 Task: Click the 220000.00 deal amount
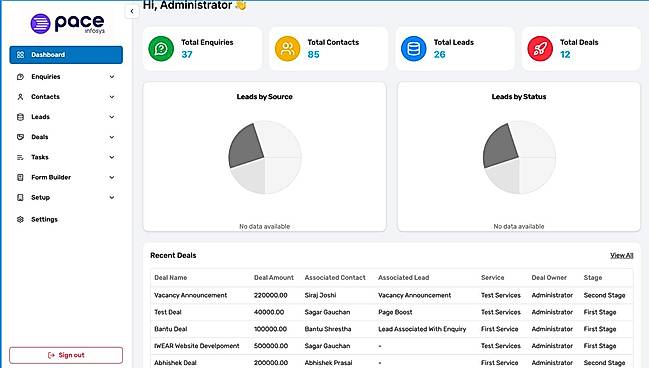point(271,296)
